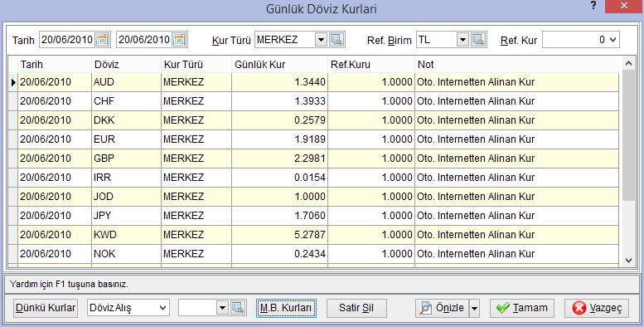644x327 pixels.
Task: Click the Dünkü Kurlar button
Action: 46,308
